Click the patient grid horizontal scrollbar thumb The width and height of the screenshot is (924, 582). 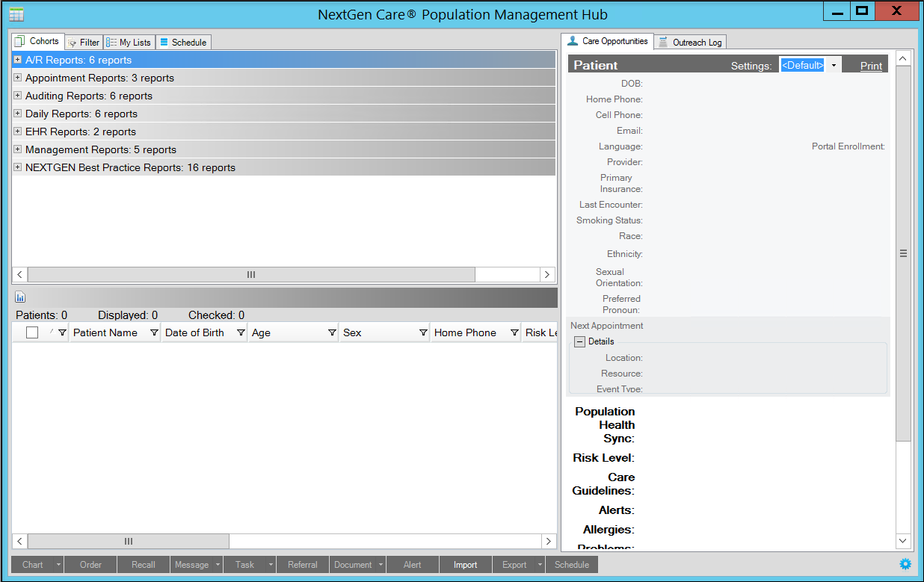tap(129, 541)
